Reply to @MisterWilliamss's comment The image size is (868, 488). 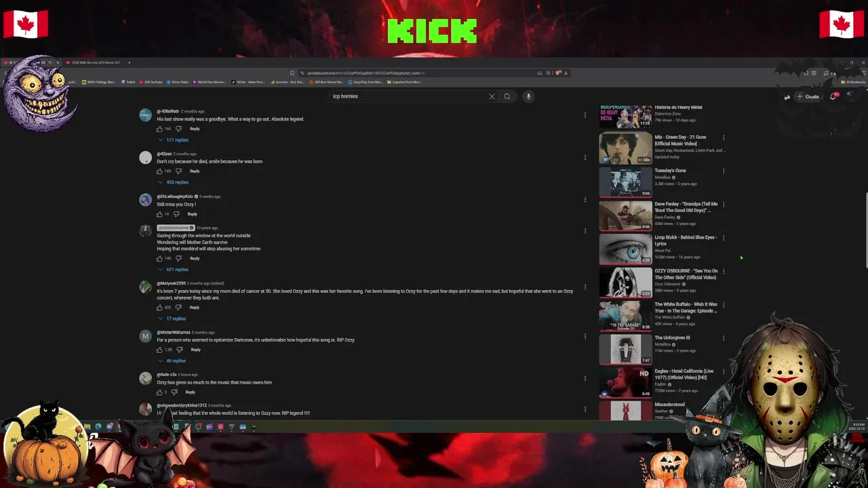point(195,350)
